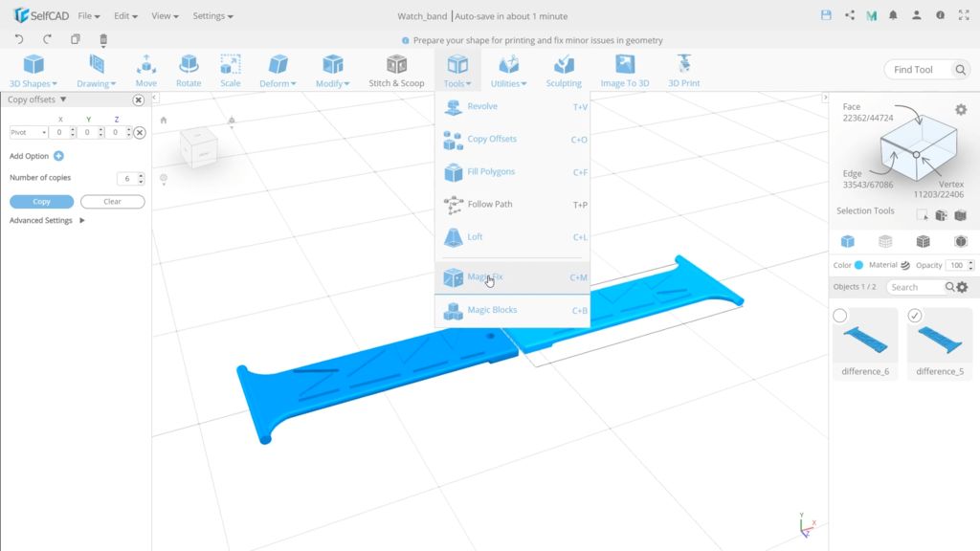Select the Stitch & Scoop tool

[x=396, y=71]
